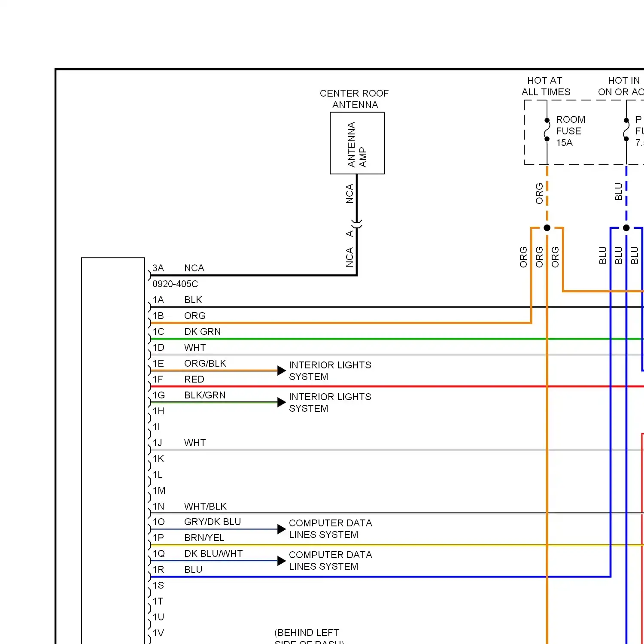The width and height of the screenshot is (644, 644).
Task: Select pin label 1K
Action: (x=158, y=459)
